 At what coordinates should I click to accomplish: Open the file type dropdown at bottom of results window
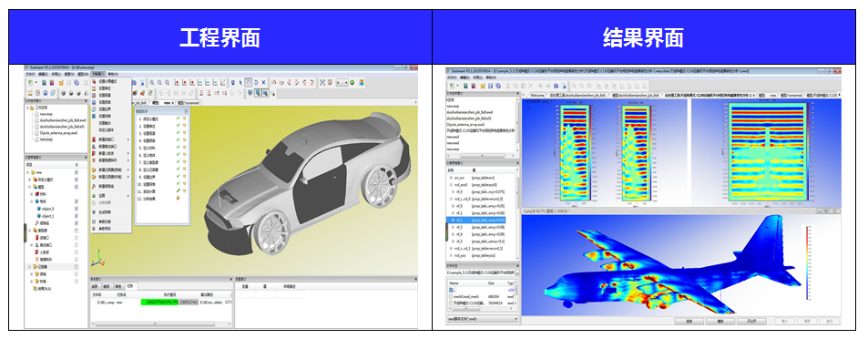[483, 319]
